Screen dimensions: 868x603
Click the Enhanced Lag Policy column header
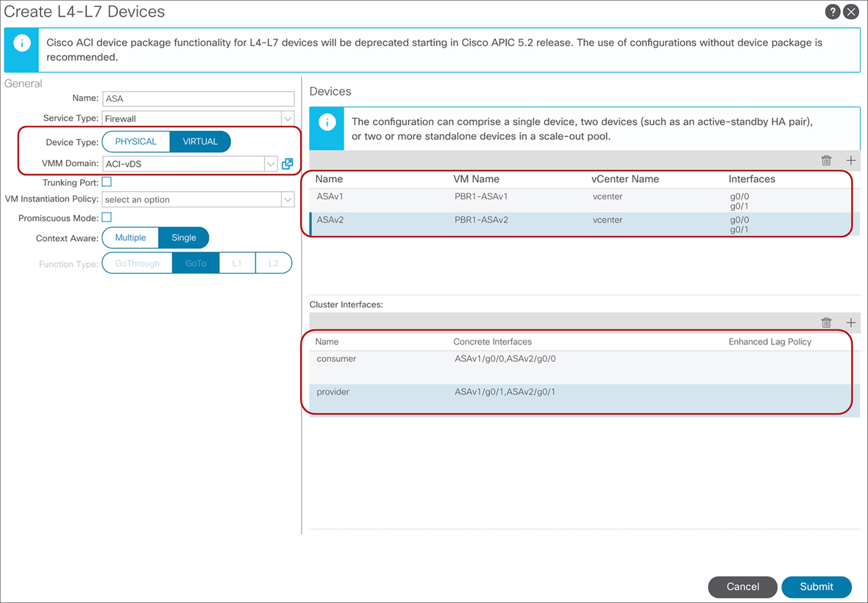[770, 342]
